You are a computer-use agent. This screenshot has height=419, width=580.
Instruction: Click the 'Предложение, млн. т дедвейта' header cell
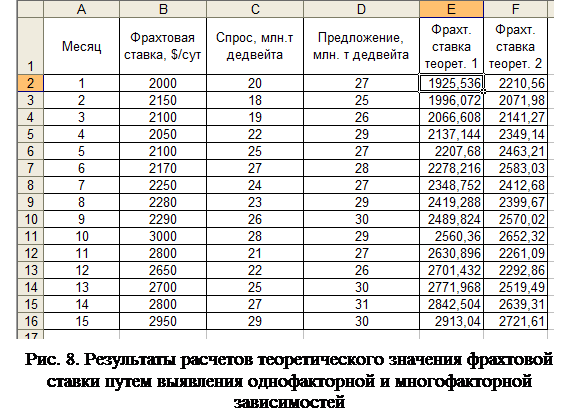pyautogui.click(x=361, y=46)
